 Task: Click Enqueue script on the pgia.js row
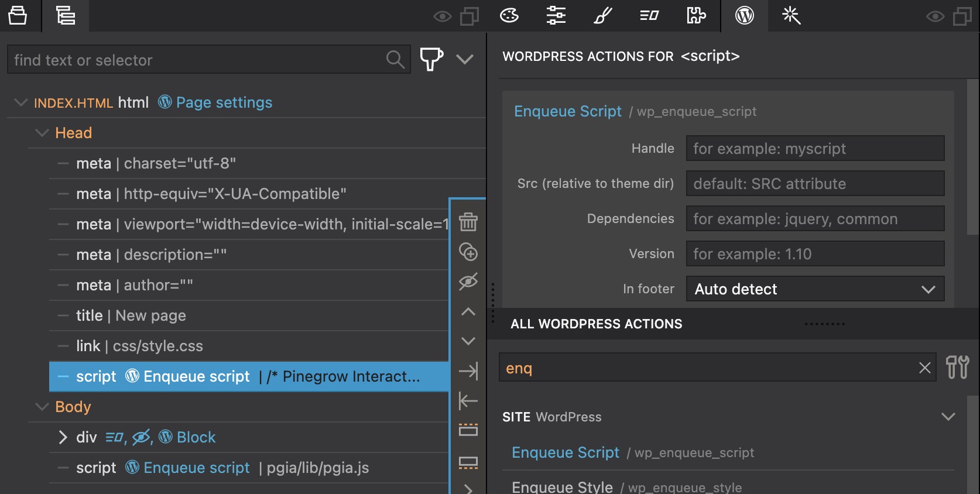[x=197, y=468]
